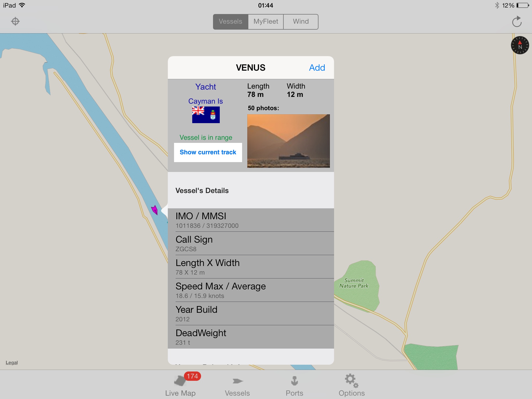Open the yacht photo thumbnail
Screen dimensions: 532x399
point(288,141)
